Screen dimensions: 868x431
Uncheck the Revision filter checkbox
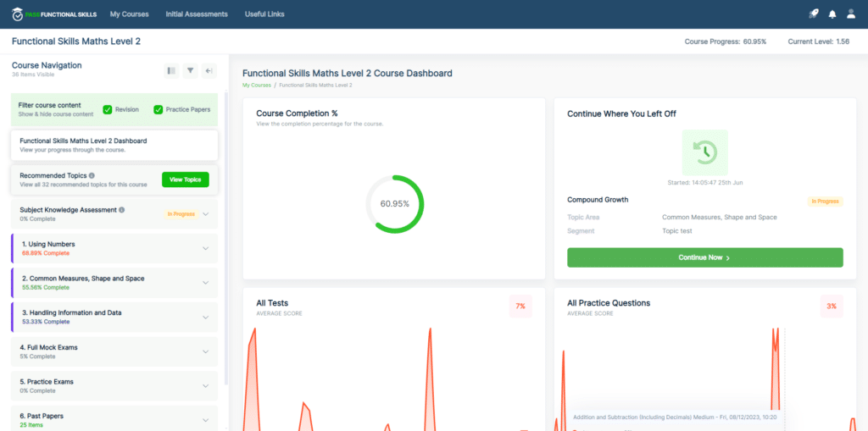click(108, 109)
